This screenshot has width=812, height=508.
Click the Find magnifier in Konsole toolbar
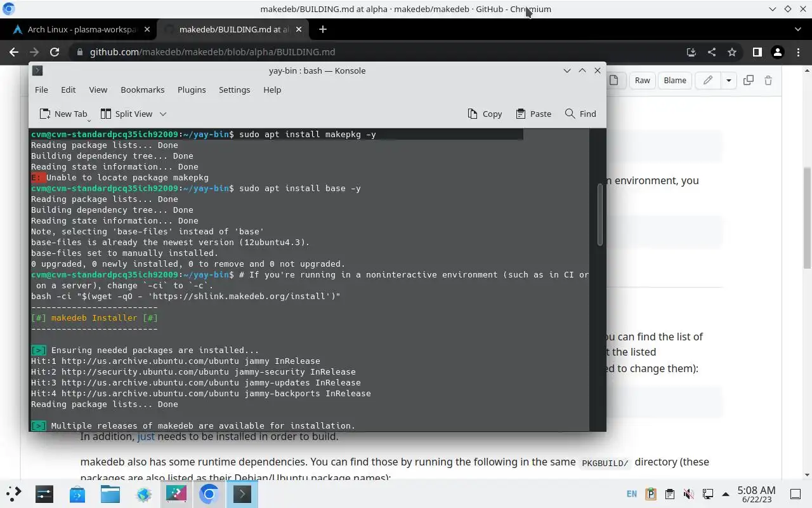click(x=570, y=114)
